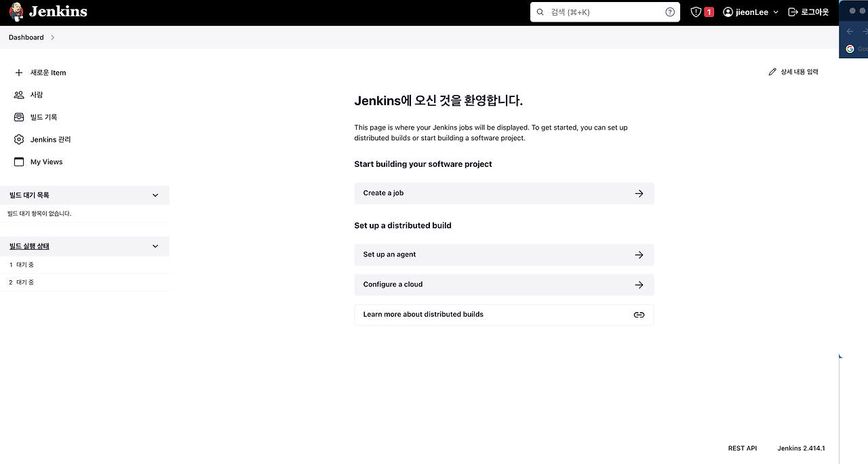Focus the 검색 search input field
Viewport: 868px width, 464px height.
605,12
